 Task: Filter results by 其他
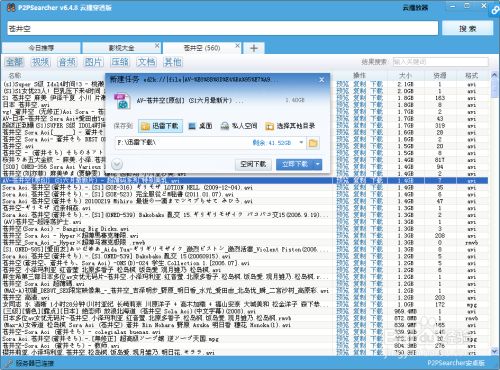173,62
